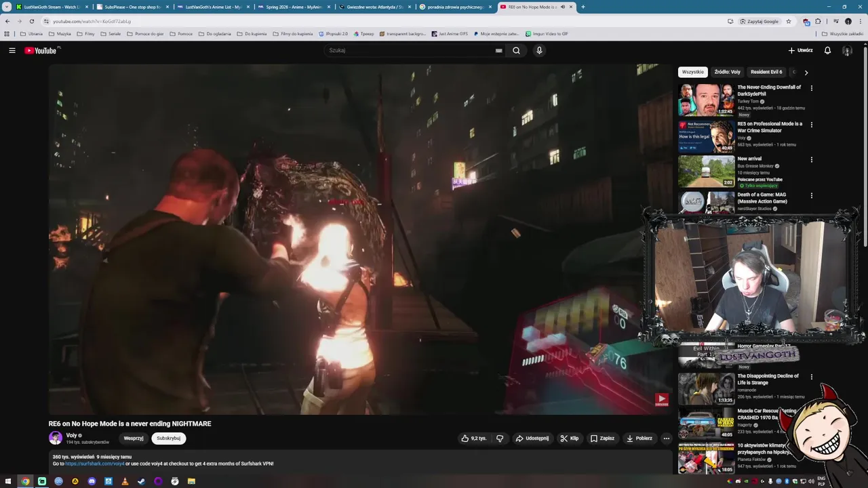Image resolution: width=868 pixels, height=488 pixels.
Task: Open the YouTube hamburger guide menu
Action: point(12,50)
